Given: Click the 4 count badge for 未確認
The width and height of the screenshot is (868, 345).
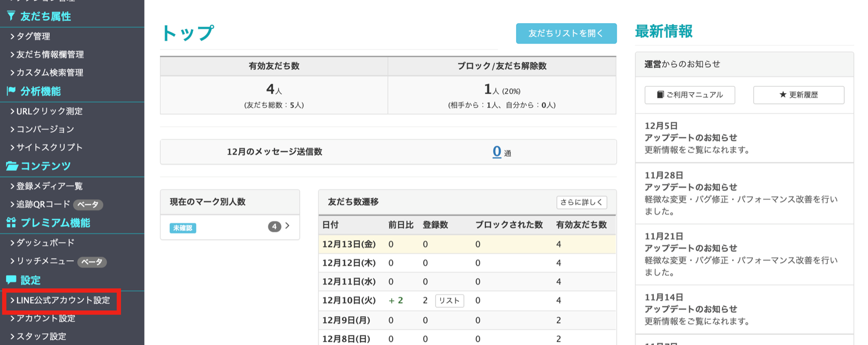Looking at the screenshot, I should [x=274, y=227].
